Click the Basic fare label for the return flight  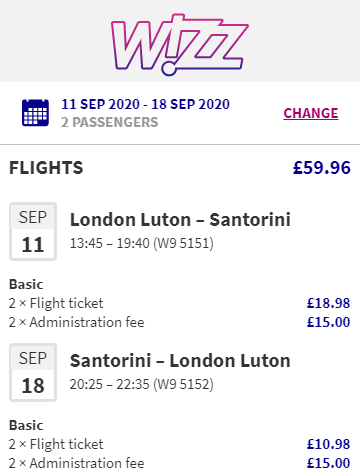(26, 425)
